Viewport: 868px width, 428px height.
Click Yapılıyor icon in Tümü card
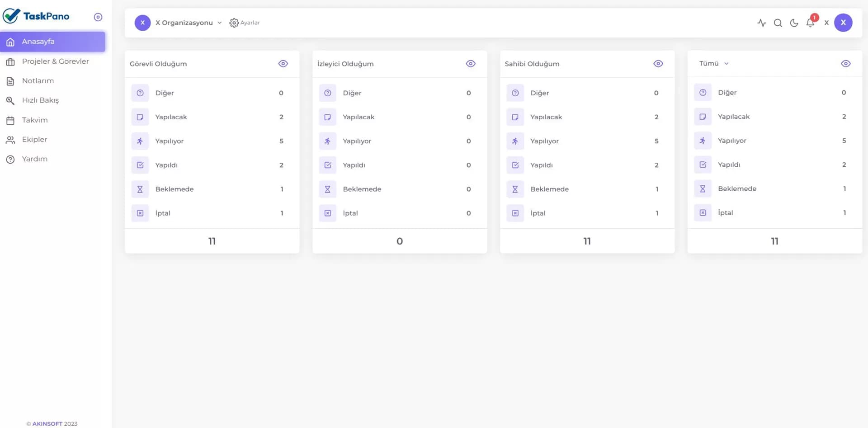703,141
